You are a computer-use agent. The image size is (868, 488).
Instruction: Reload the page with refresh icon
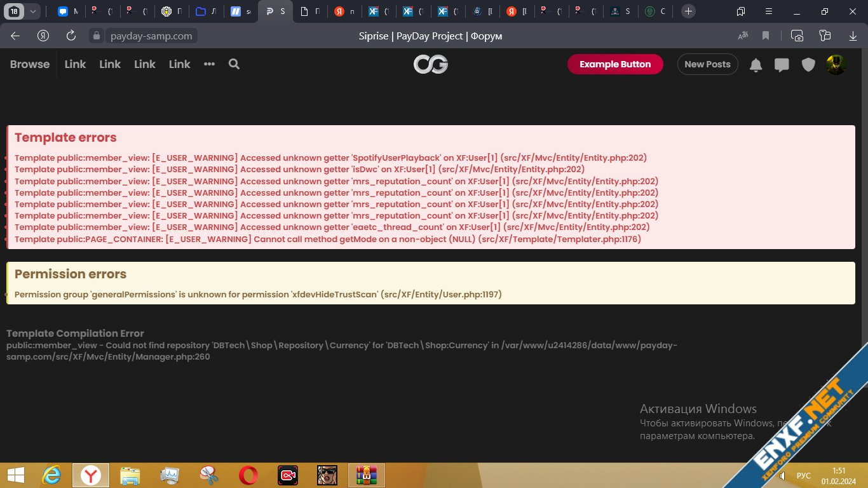tap(71, 36)
